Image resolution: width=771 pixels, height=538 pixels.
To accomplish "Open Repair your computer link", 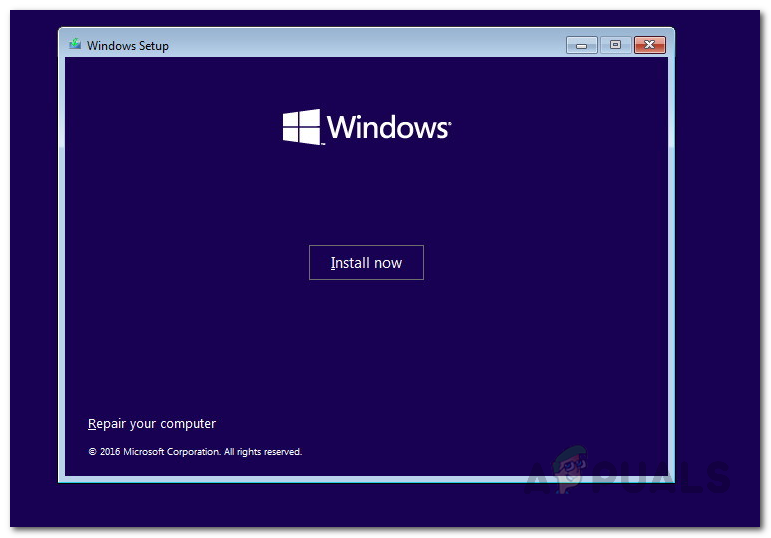I will pyautogui.click(x=151, y=423).
